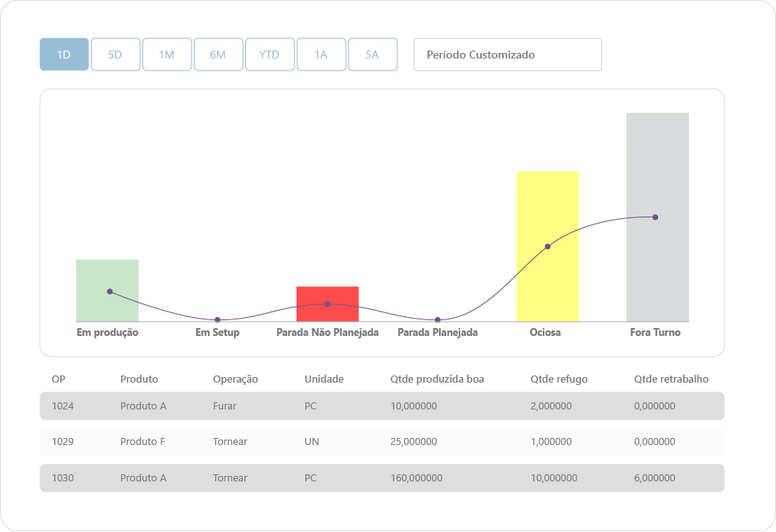Click Tornear in the 1029 row
This screenshot has height=532, width=776.
230,442
